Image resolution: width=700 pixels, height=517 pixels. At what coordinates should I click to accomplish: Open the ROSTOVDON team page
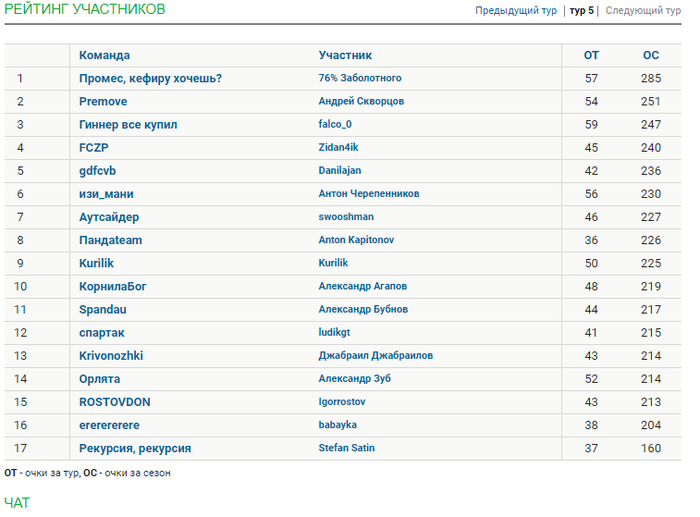pos(115,402)
